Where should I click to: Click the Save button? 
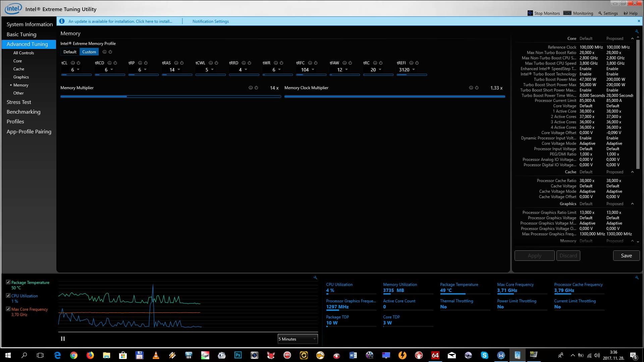(x=626, y=256)
